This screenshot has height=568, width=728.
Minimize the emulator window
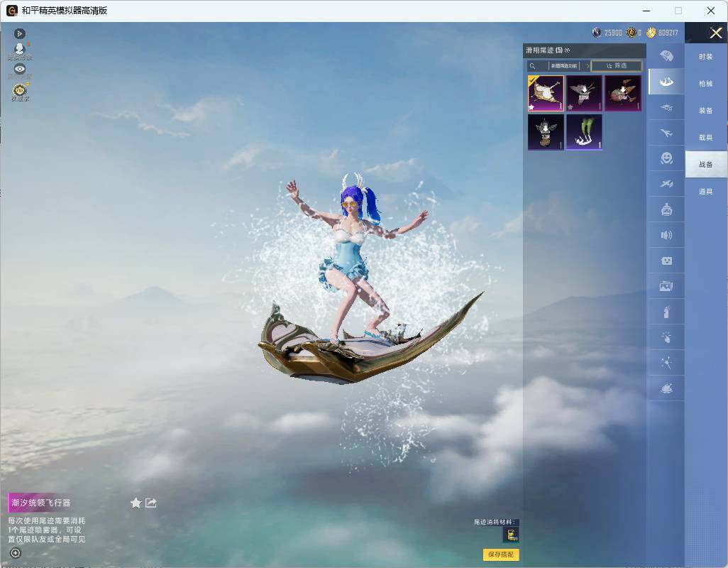pos(646,11)
